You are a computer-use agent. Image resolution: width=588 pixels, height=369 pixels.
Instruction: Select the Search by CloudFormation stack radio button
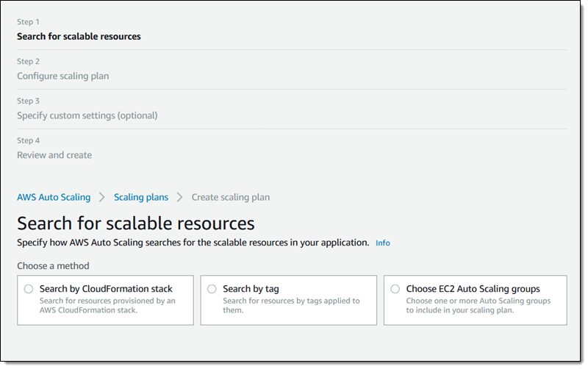(29, 289)
